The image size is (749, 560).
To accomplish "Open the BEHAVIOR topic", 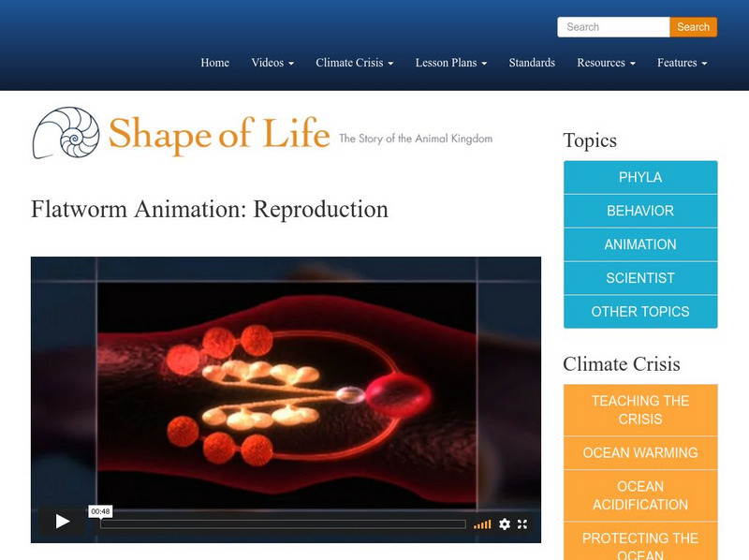I will click(640, 211).
